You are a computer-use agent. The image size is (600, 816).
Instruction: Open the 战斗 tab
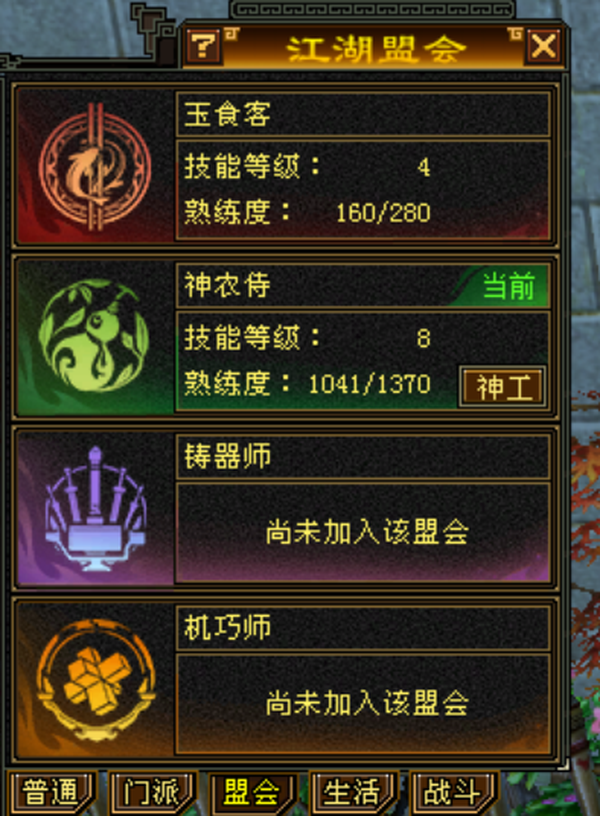453,794
